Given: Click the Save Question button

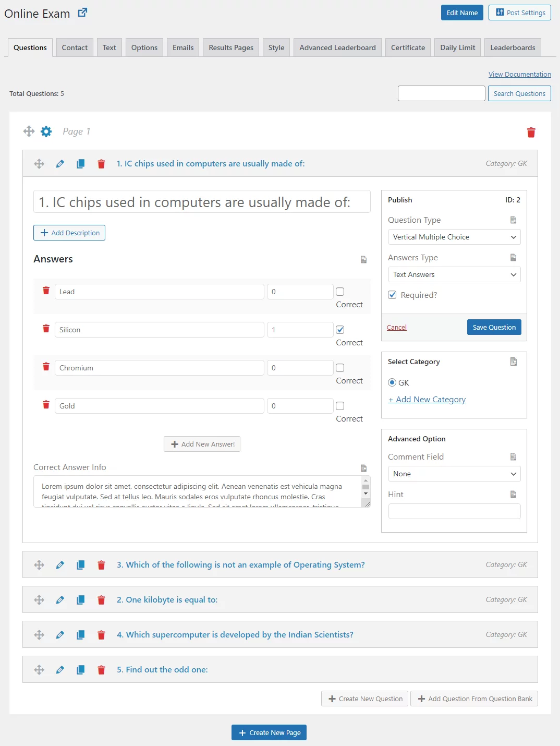Looking at the screenshot, I should pyautogui.click(x=494, y=327).
